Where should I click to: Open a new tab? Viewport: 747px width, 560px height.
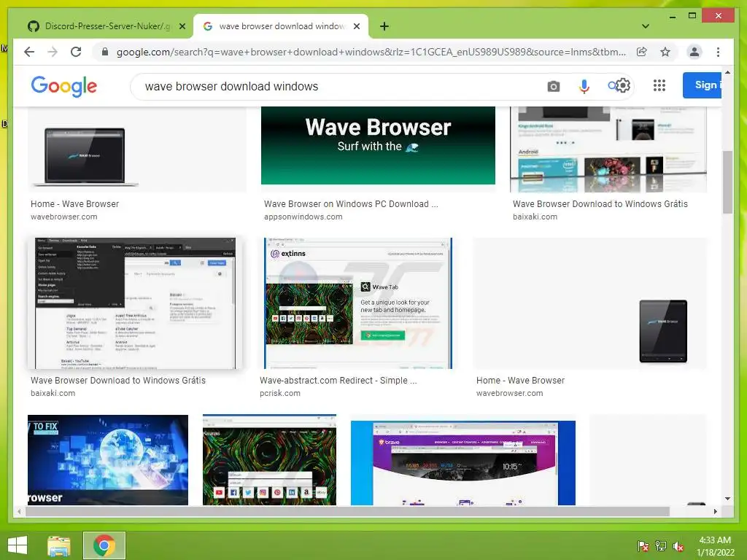coord(384,26)
